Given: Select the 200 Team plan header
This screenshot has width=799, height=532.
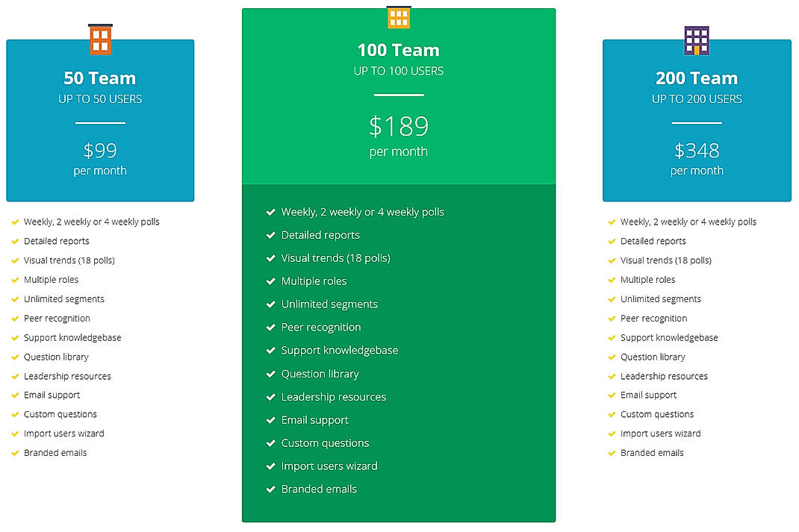Looking at the screenshot, I should (696, 78).
